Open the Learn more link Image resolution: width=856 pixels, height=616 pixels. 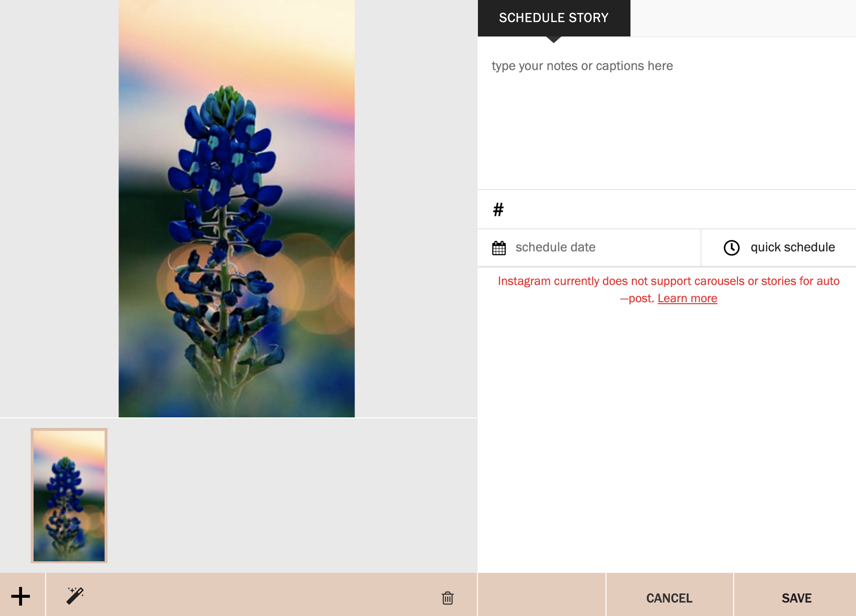point(687,298)
